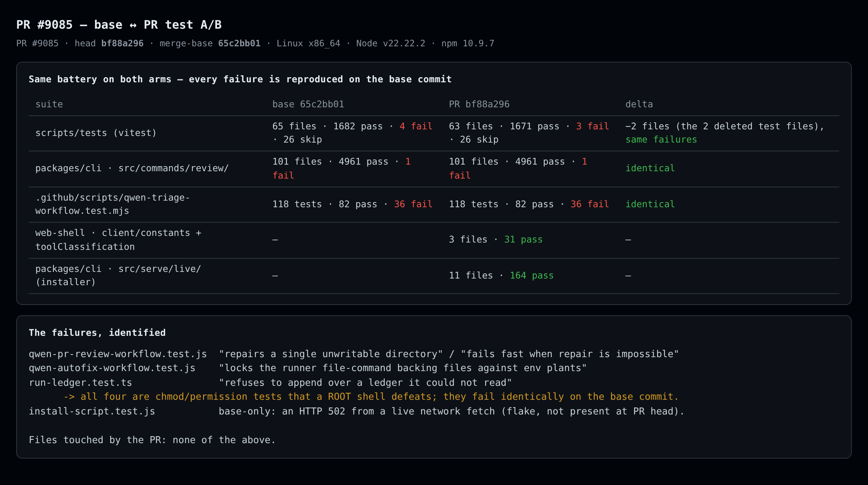This screenshot has width=868, height=485.
Task: Click '36 fail' in the PR column
Action: click(x=590, y=204)
